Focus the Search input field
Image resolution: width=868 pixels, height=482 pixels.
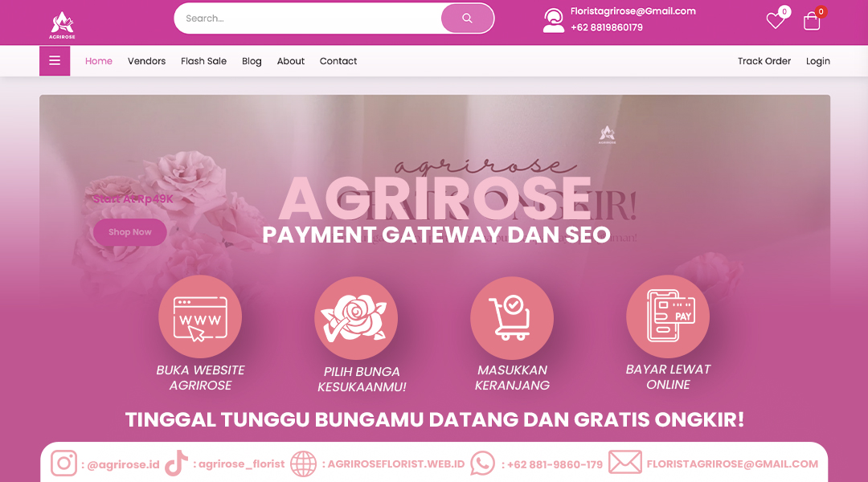click(308, 18)
